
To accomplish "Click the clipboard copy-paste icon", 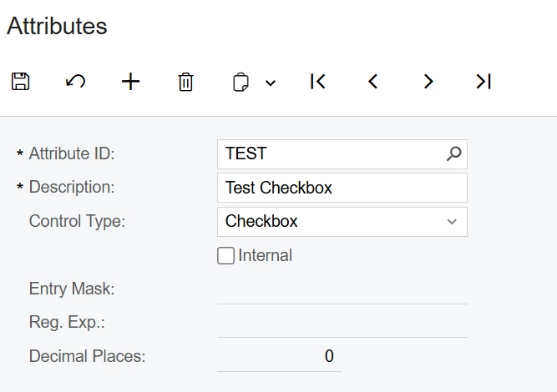I will click(241, 82).
